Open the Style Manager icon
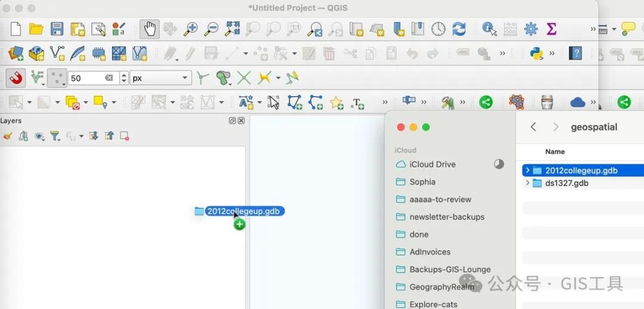 pyautogui.click(x=119, y=29)
